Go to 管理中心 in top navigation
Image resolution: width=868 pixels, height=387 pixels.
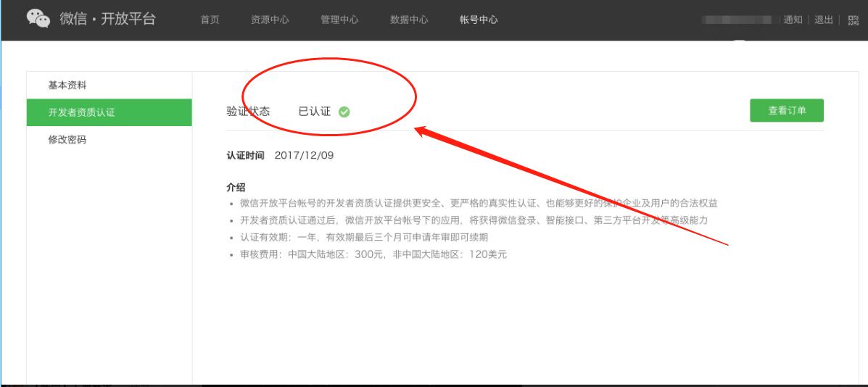pyautogui.click(x=339, y=20)
